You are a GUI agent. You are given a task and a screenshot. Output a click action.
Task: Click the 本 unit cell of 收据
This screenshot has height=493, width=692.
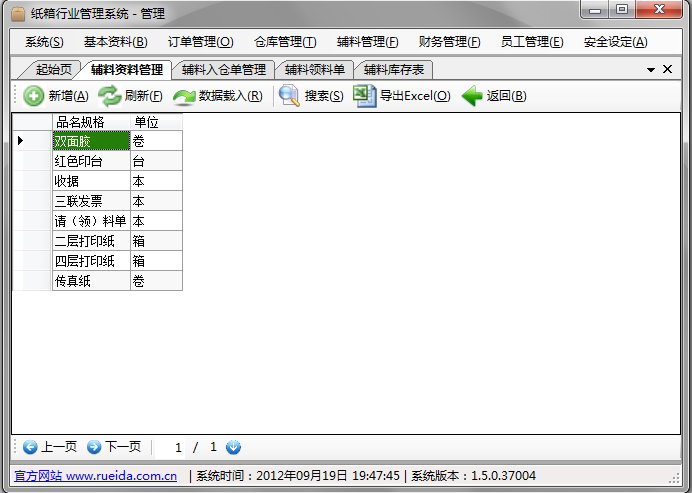(156, 181)
